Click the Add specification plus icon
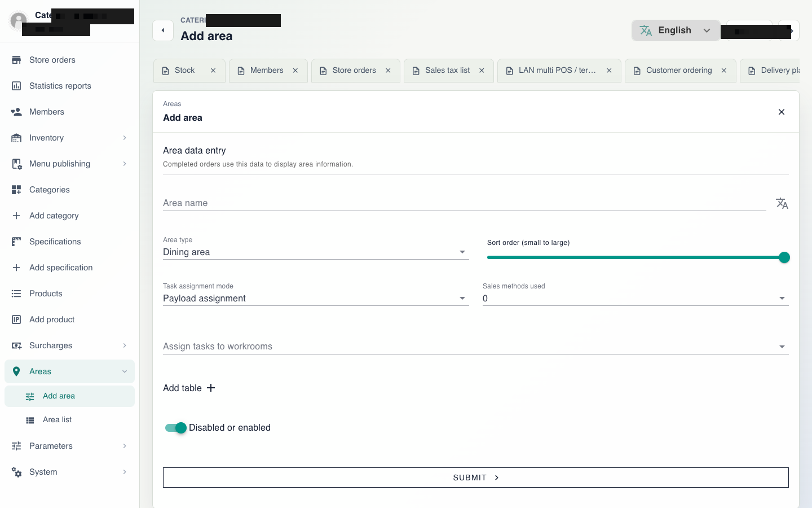 pos(16,268)
